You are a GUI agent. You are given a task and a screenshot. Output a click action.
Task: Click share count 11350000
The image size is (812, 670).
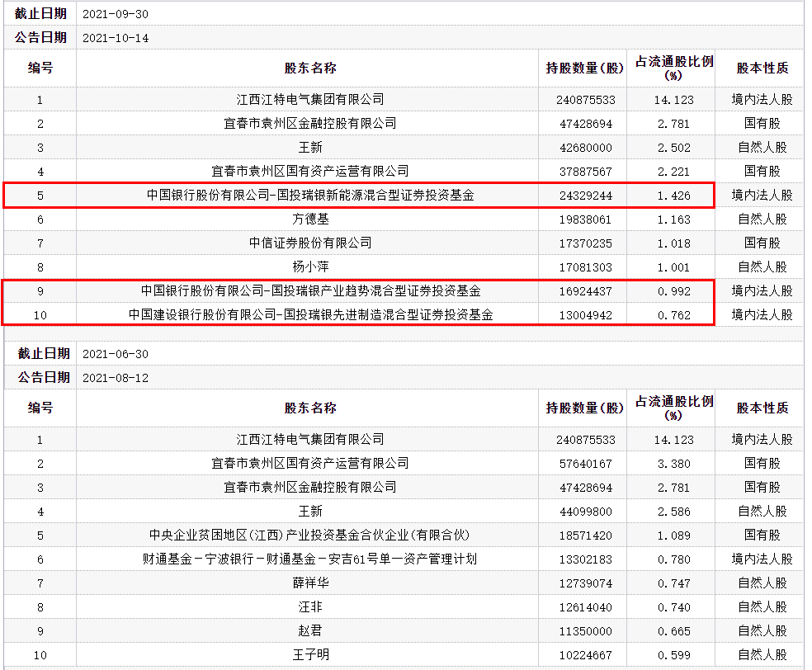(x=586, y=631)
